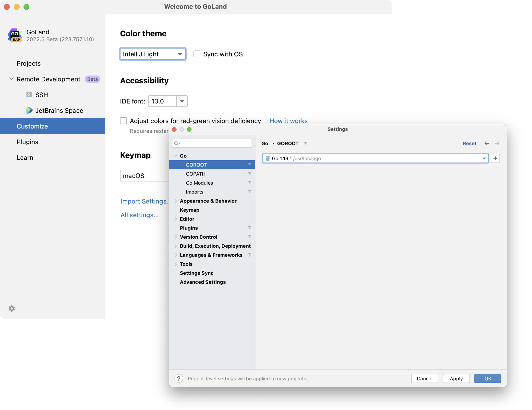This screenshot has height=410, width=532.
Task: Click the GoLand EAP logo icon
Action: pos(15,36)
